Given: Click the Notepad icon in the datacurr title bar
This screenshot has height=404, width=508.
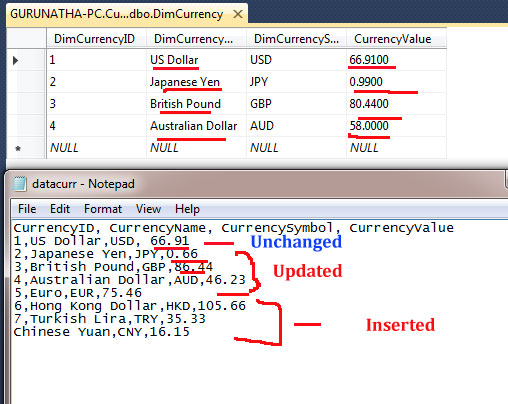Looking at the screenshot, I should [x=19, y=184].
